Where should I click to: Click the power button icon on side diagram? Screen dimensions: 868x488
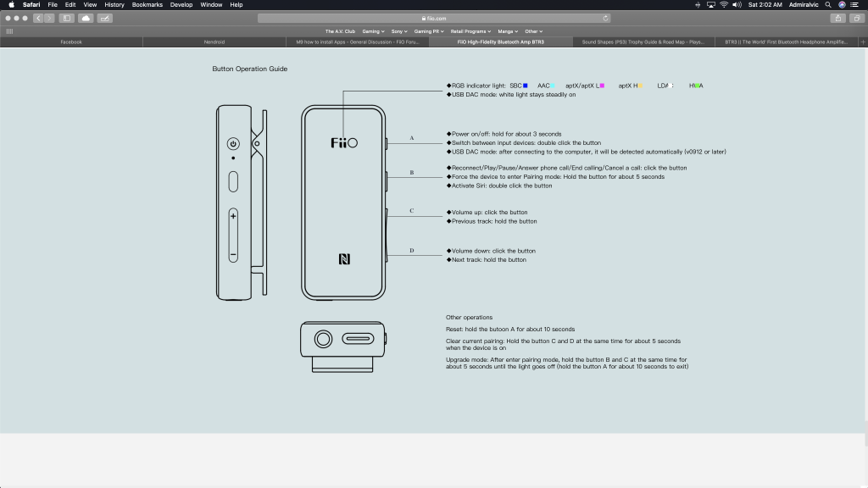pos(233,144)
